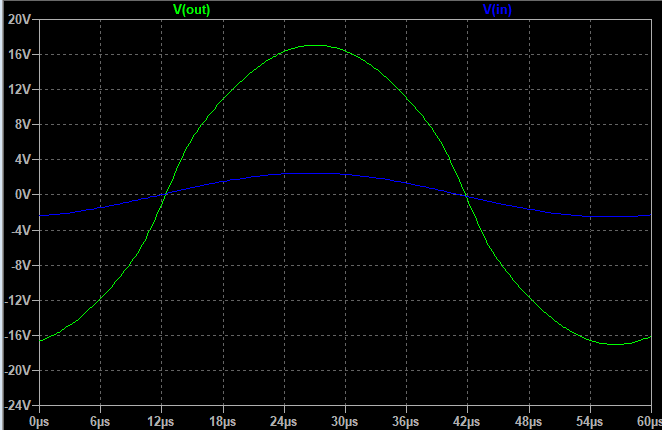Click the -4V vertical axis label
Viewport: 662px width, 430px height.
click(x=21, y=230)
